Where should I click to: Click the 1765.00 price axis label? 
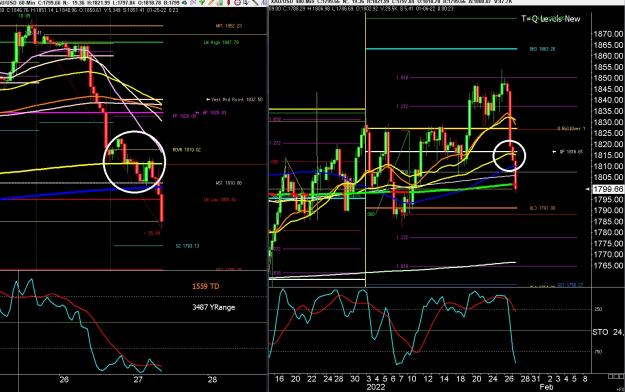click(x=608, y=266)
